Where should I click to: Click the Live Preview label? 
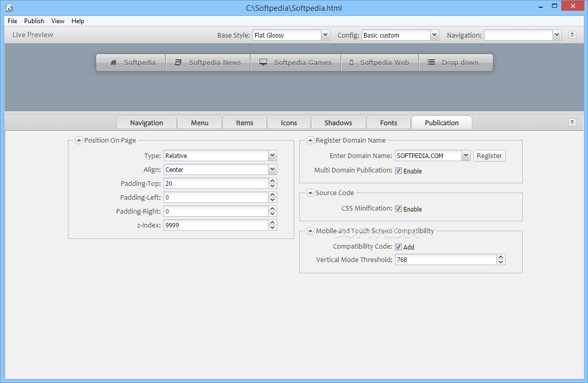tap(33, 34)
